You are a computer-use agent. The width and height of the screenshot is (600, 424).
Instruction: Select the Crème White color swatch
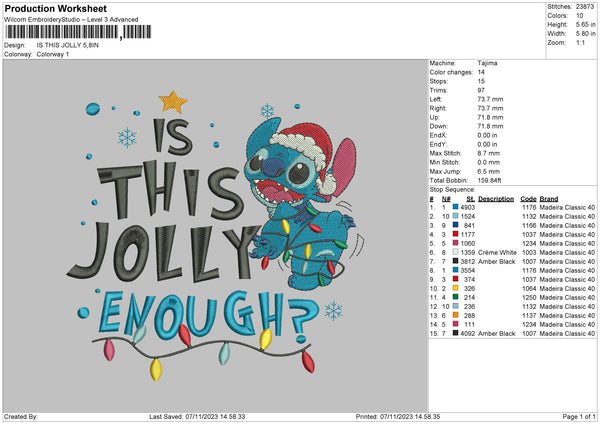coord(455,252)
